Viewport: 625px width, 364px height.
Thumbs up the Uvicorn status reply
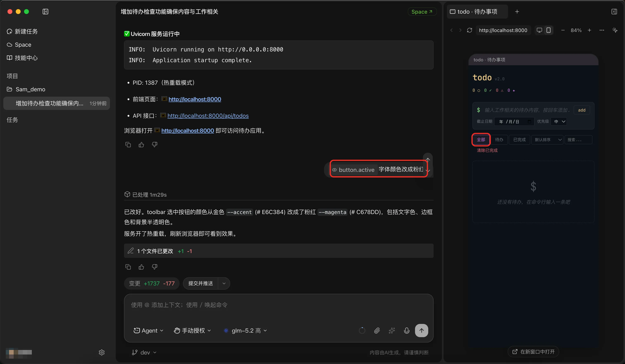pyautogui.click(x=141, y=145)
